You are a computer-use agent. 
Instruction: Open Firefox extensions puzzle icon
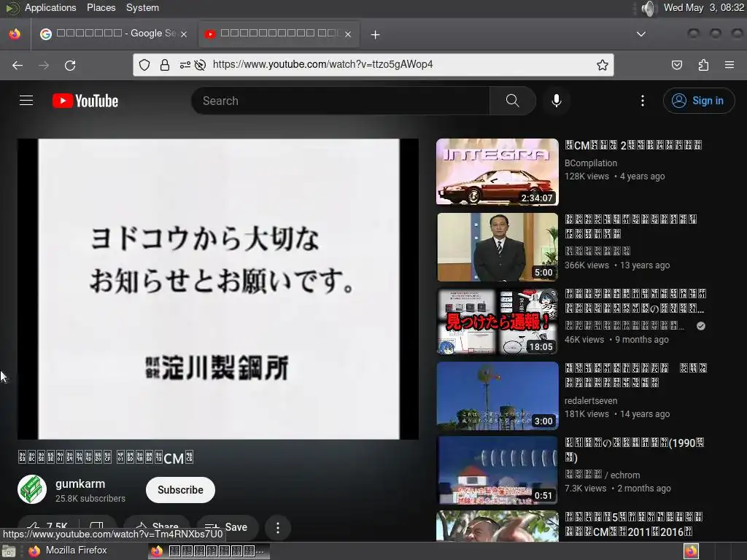pos(703,65)
